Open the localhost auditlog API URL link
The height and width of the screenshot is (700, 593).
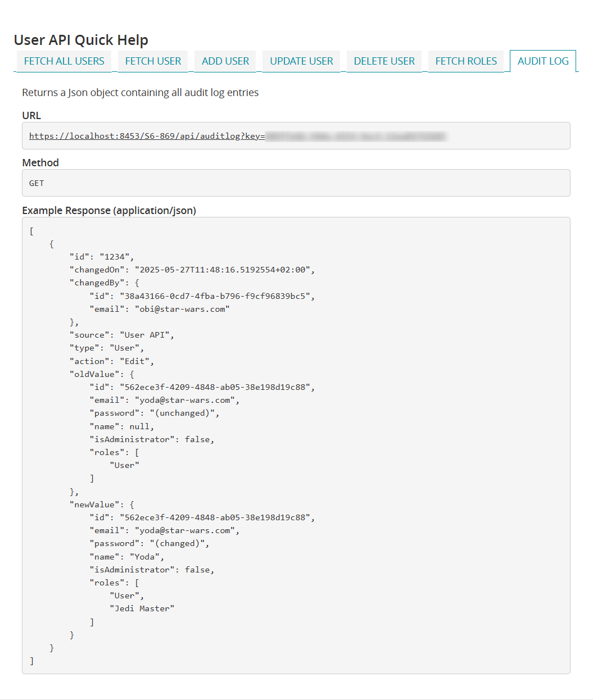coord(147,136)
